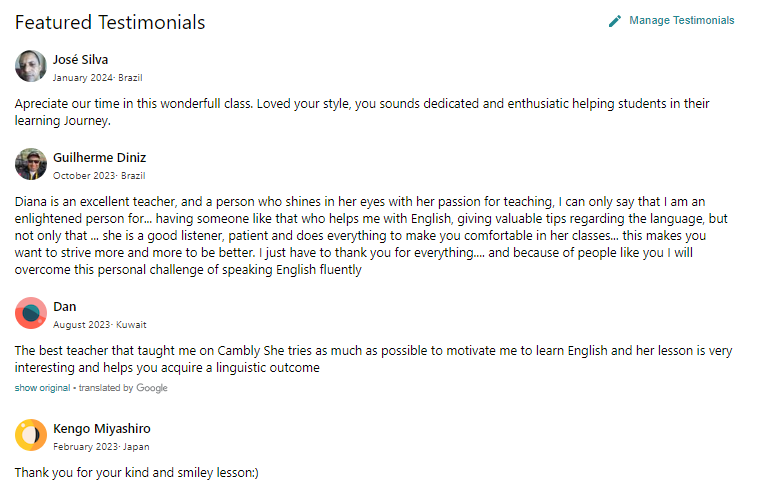Click the name Dan
This screenshot has width=763, height=485.
pos(64,306)
